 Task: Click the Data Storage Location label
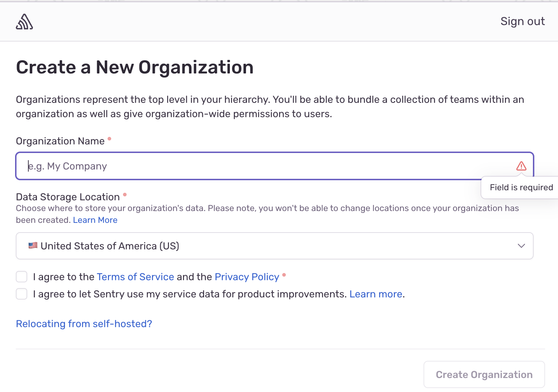click(68, 197)
